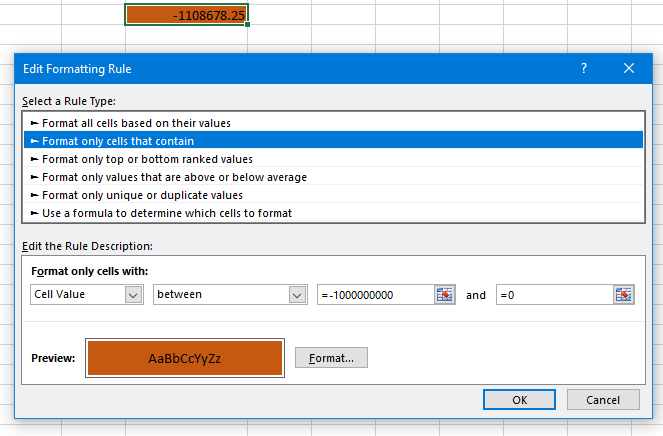Select 'Format all cells based on their values'

click(333, 123)
